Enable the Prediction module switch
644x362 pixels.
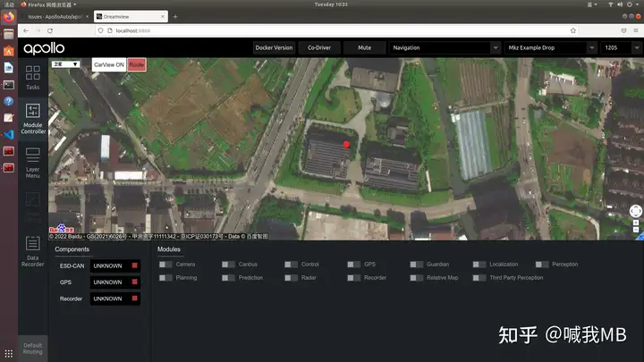[x=228, y=278]
